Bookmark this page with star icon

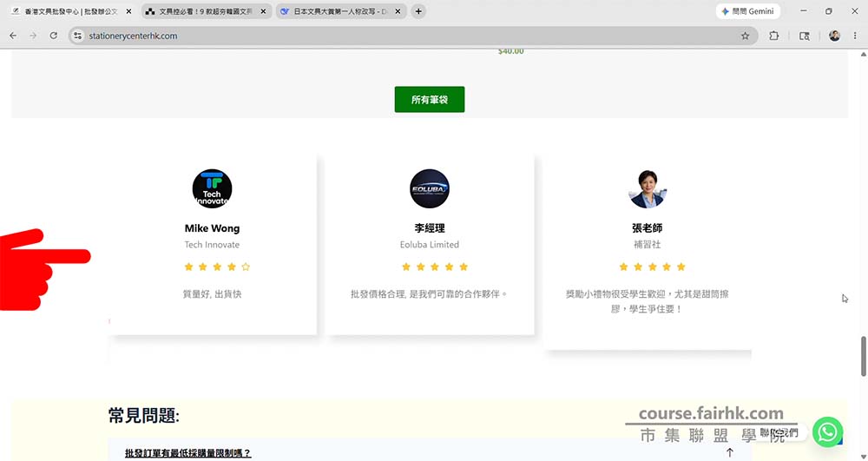pyautogui.click(x=745, y=36)
